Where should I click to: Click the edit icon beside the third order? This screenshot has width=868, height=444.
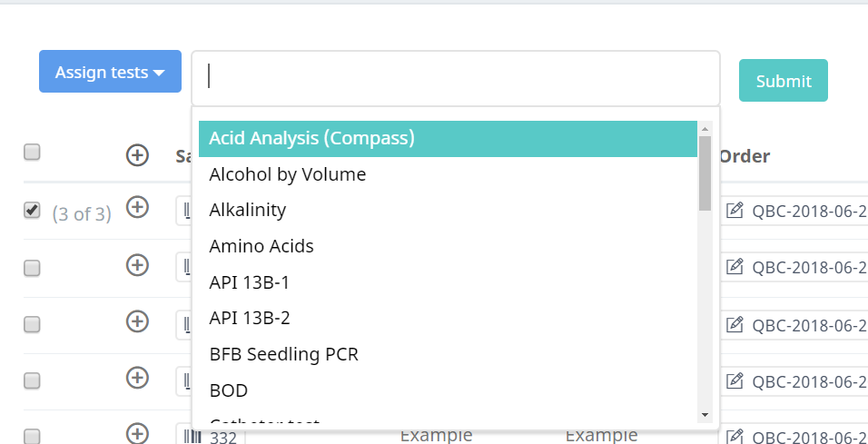[x=735, y=324]
